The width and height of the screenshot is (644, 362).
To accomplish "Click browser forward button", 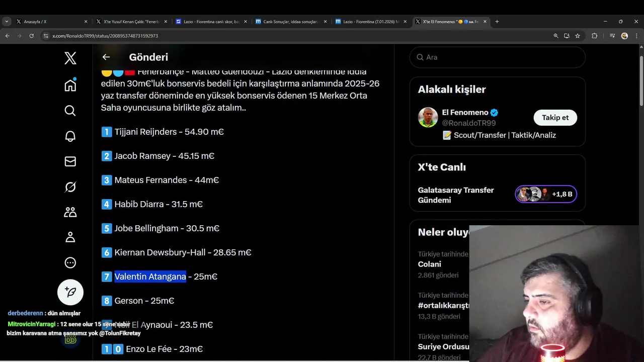I will pos(19,36).
